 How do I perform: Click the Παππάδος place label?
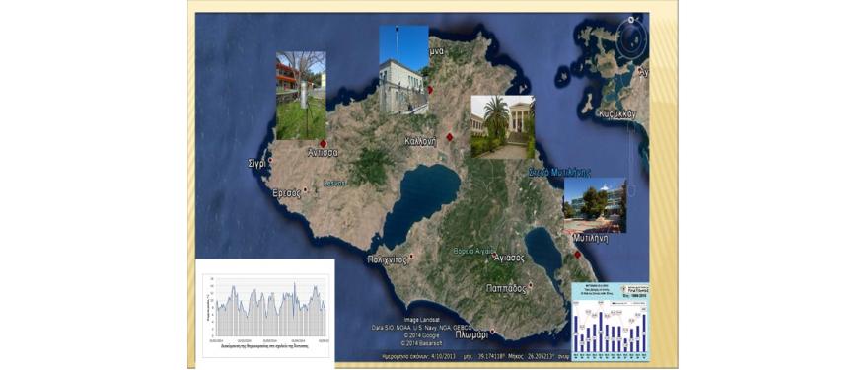[x=506, y=288]
